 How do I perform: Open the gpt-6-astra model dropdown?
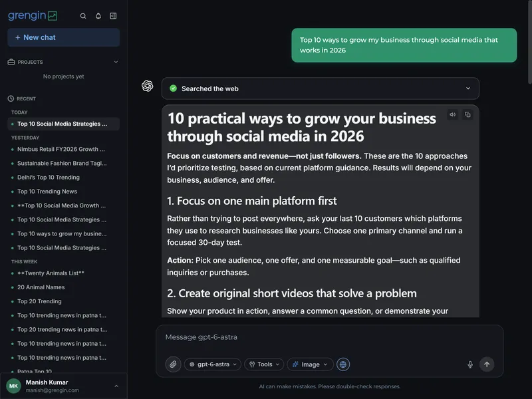213,364
